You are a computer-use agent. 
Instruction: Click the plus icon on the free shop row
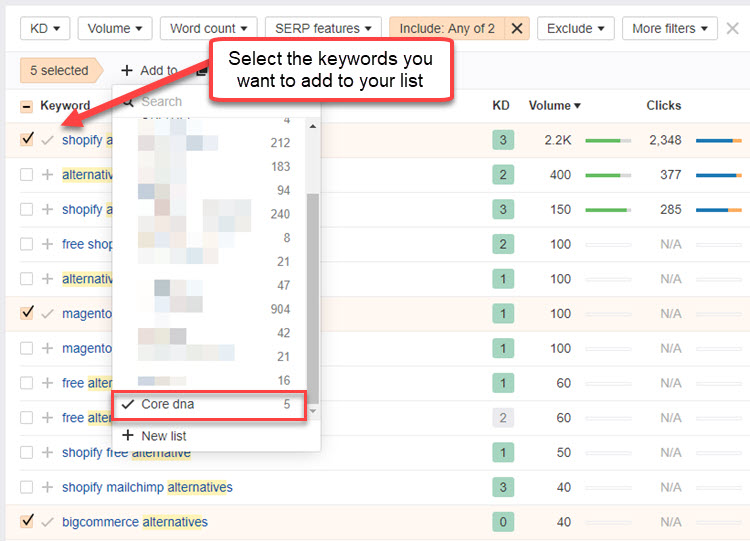47,244
